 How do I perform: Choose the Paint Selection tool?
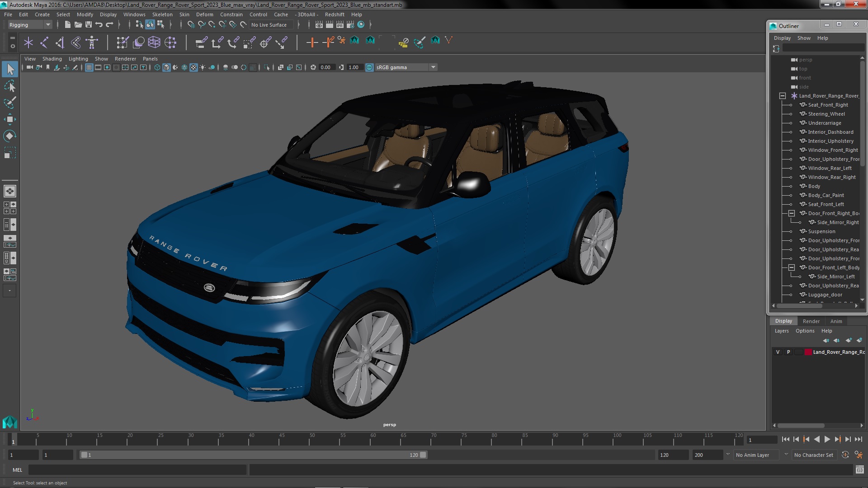click(x=10, y=103)
